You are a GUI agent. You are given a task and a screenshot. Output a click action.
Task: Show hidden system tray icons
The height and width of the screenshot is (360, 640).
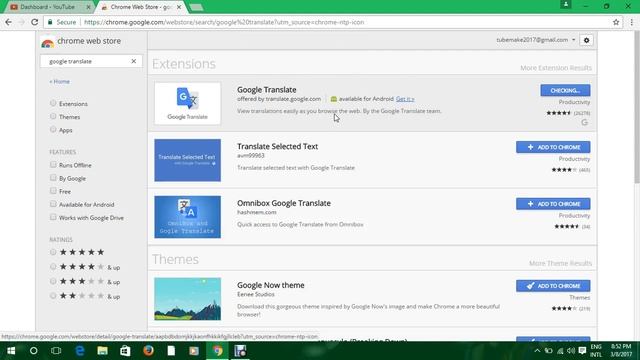click(537, 351)
